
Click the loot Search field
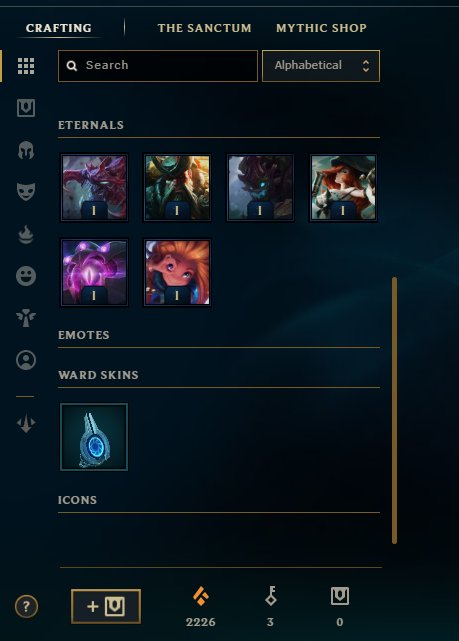(158, 66)
